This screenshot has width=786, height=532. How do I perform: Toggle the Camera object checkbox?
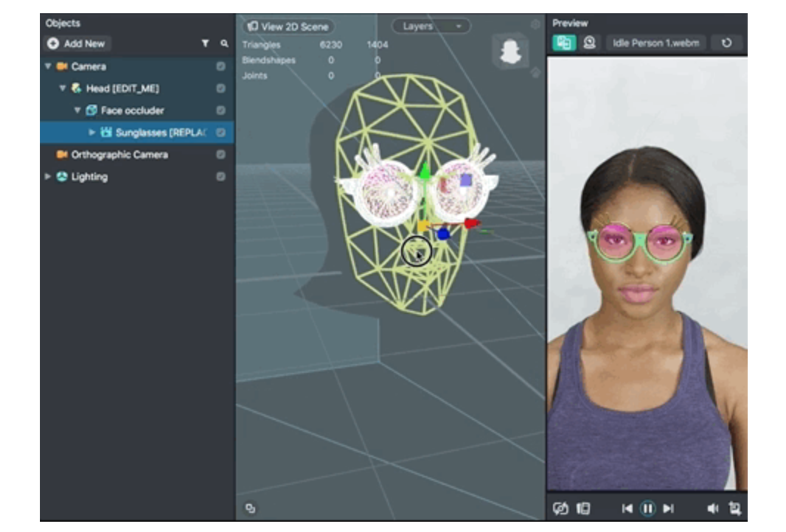click(x=220, y=66)
